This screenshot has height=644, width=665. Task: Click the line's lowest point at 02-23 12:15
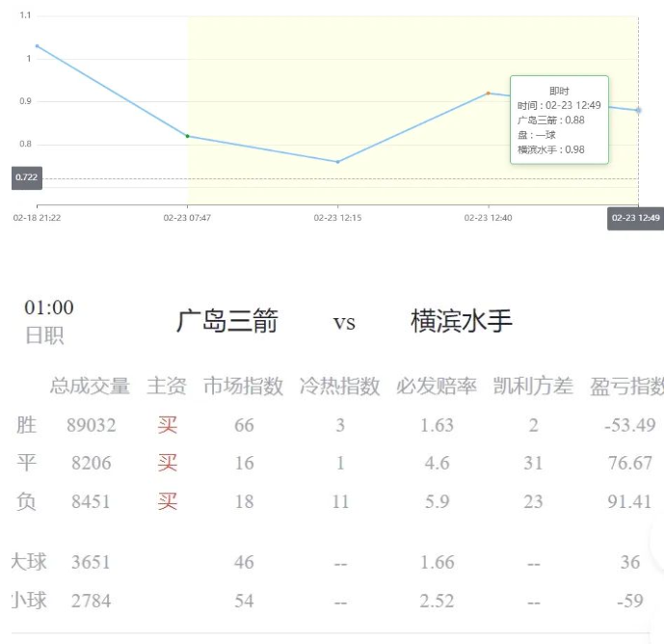(x=337, y=162)
